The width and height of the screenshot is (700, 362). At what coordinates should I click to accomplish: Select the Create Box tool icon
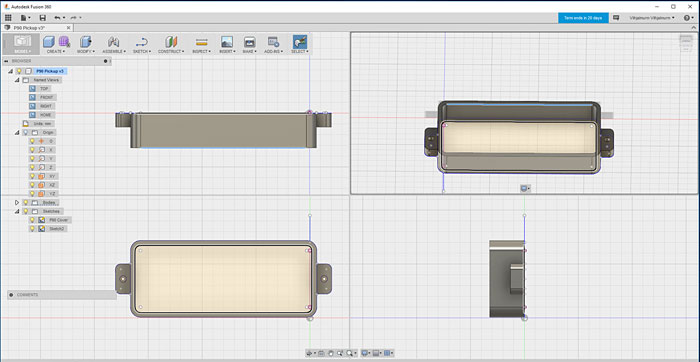click(49, 42)
